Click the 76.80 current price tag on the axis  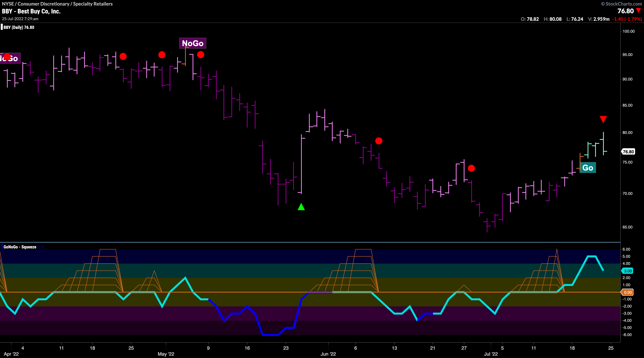point(628,152)
